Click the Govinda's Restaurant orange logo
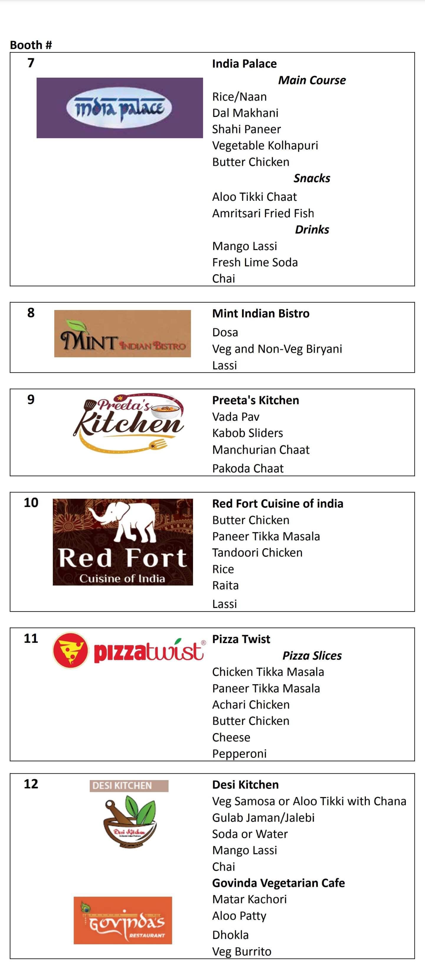Screen dimensions: 425x980 point(123,920)
